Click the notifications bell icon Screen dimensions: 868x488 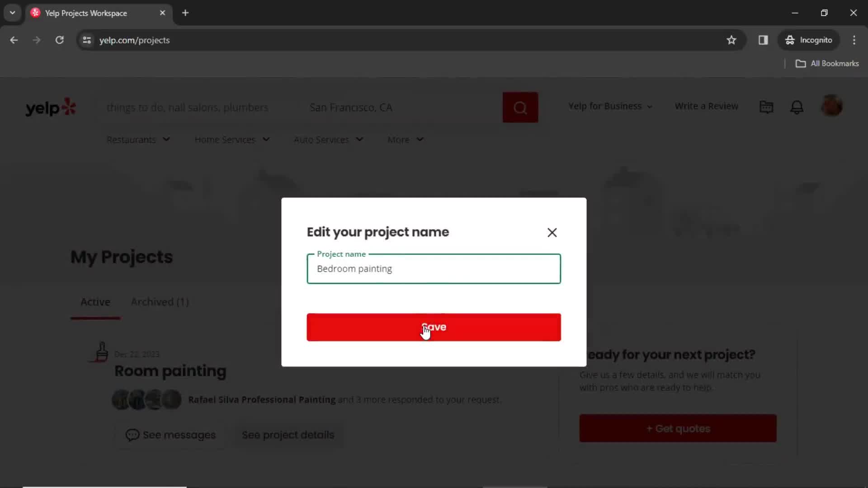tap(797, 107)
